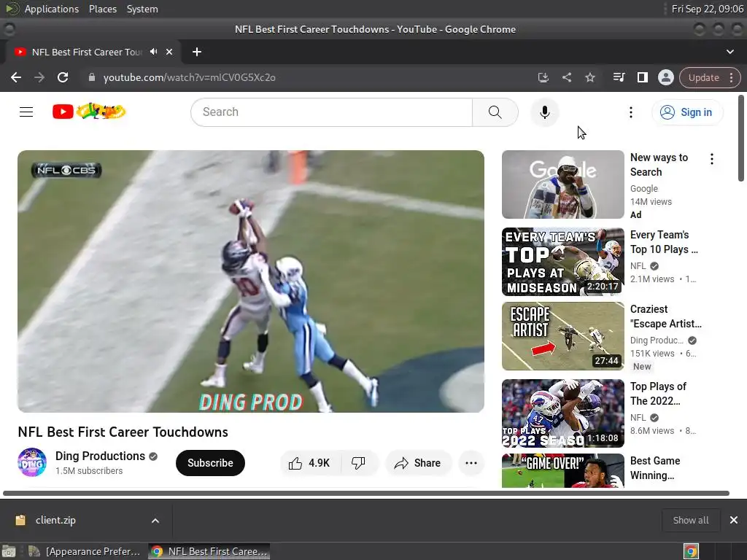Screen dimensions: 747x560
Task: Open YouTube settings three-dot menu near Sign in
Action: coord(631,112)
